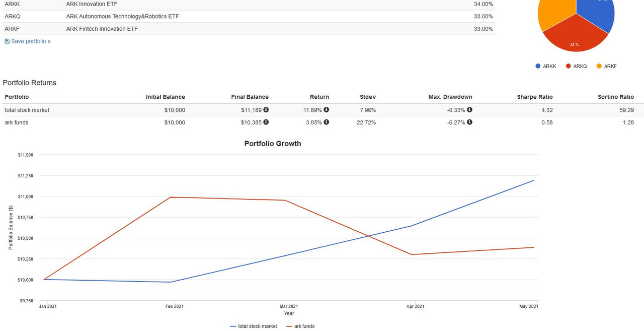
Task: Click the Portfolio column header
Action: coord(17,97)
